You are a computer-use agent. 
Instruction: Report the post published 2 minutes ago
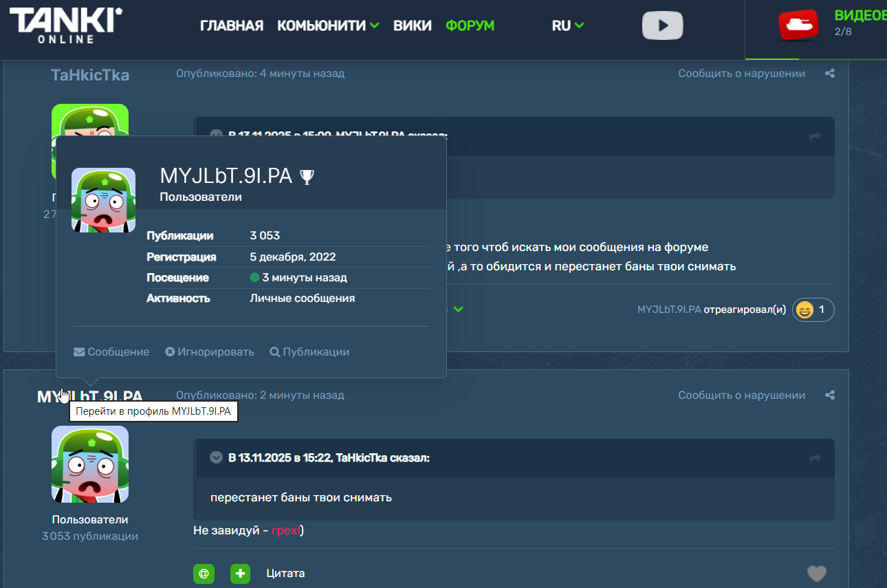742,395
